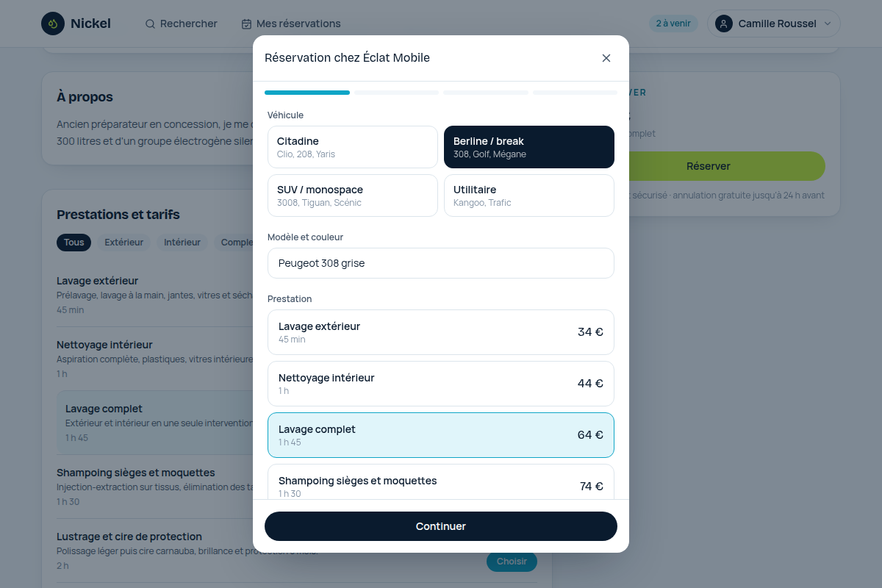This screenshot has height=588, width=882.
Task: Click the magnifier icon beside Rechercher
Action: click(x=150, y=24)
